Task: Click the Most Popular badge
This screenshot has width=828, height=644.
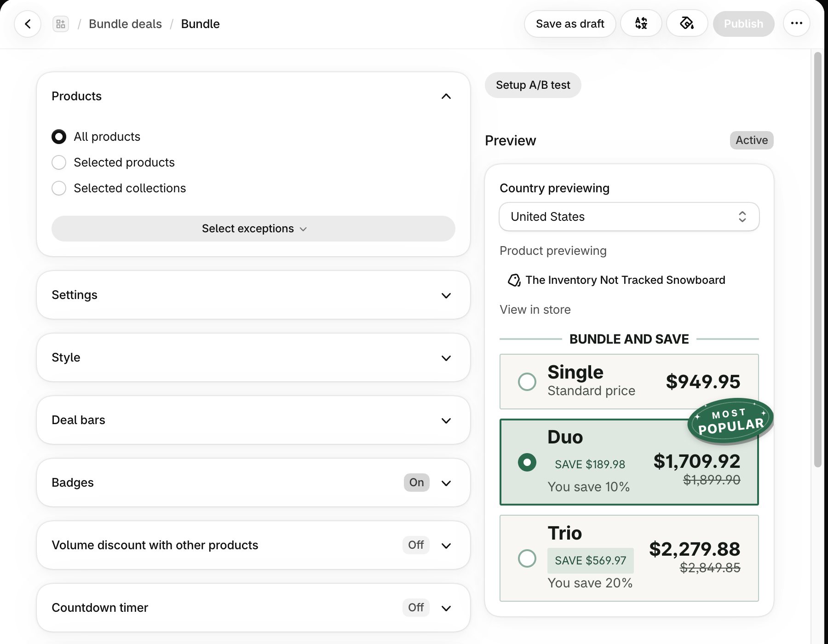Action: (x=730, y=421)
